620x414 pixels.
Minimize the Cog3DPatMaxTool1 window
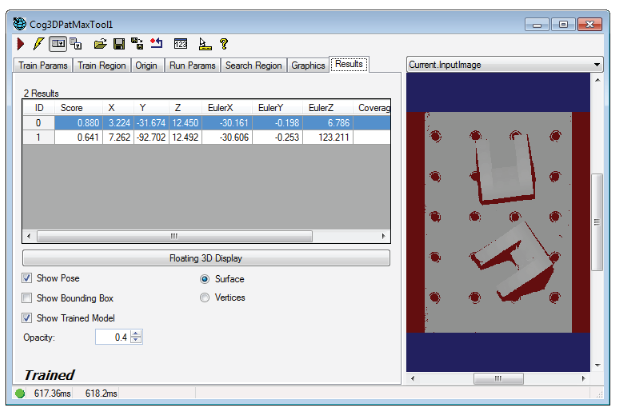point(537,24)
